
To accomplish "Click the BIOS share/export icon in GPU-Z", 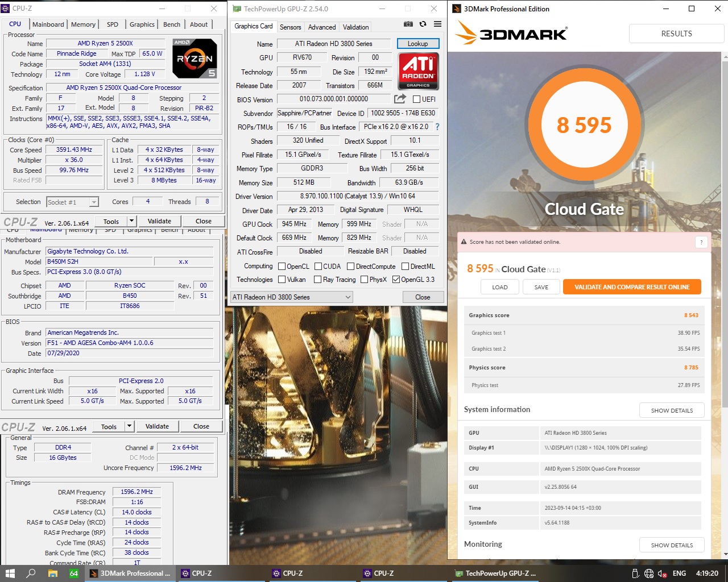I will pos(400,99).
